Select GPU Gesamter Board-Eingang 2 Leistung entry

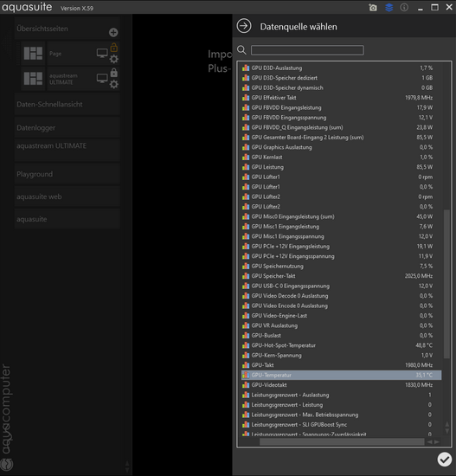point(341,138)
